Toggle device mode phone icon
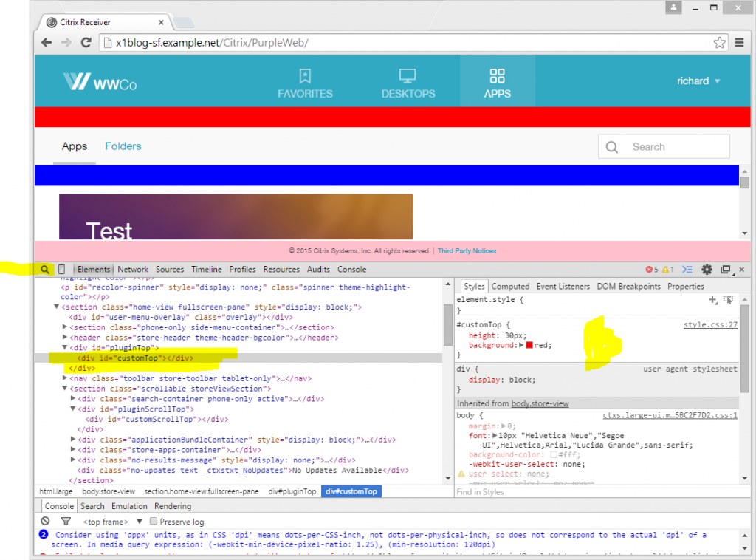 (x=62, y=270)
